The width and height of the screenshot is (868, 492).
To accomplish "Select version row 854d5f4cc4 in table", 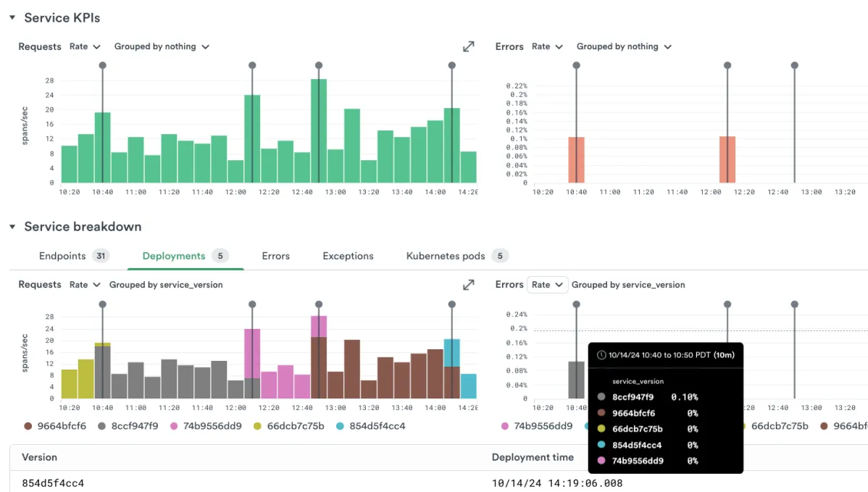I will 53,483.
